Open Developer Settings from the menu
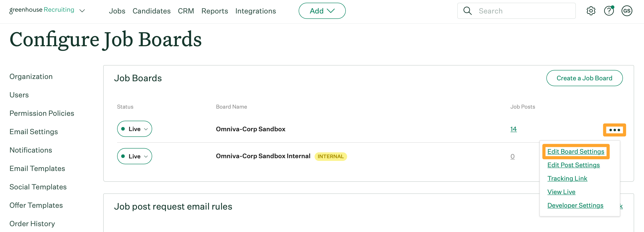644x232 pixels. (x=575, y=206)
